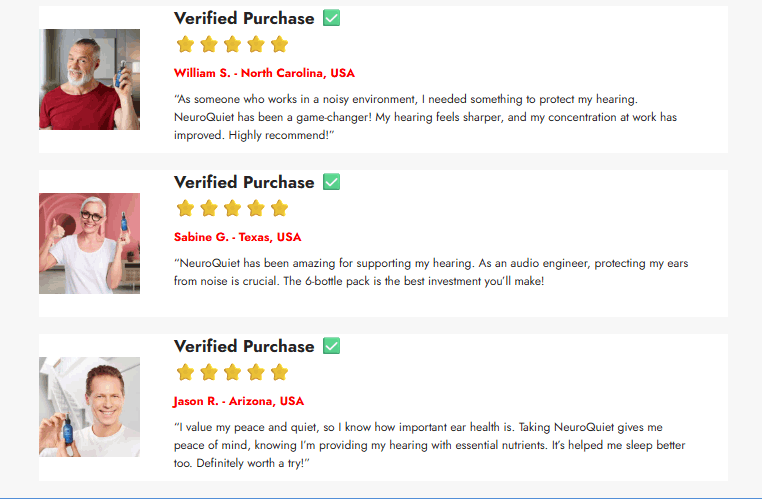Click William S.'s review about a noisy environment
762x499 pixels.
pos(425,117)
